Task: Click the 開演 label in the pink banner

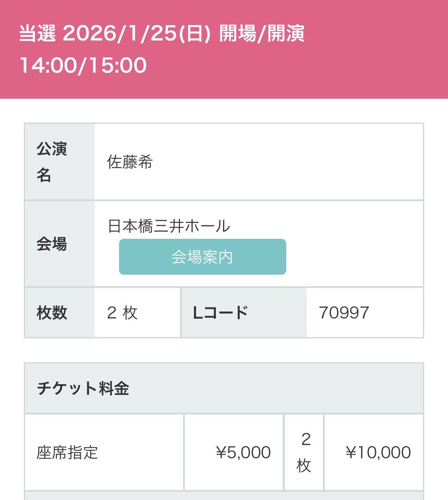Action: (286, 34)
